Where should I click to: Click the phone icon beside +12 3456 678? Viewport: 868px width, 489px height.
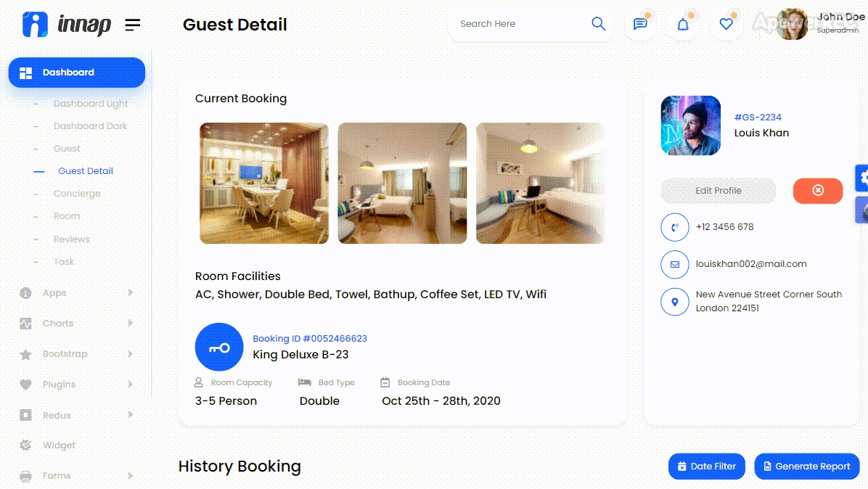pyautogui.click(x=675, y=227)
